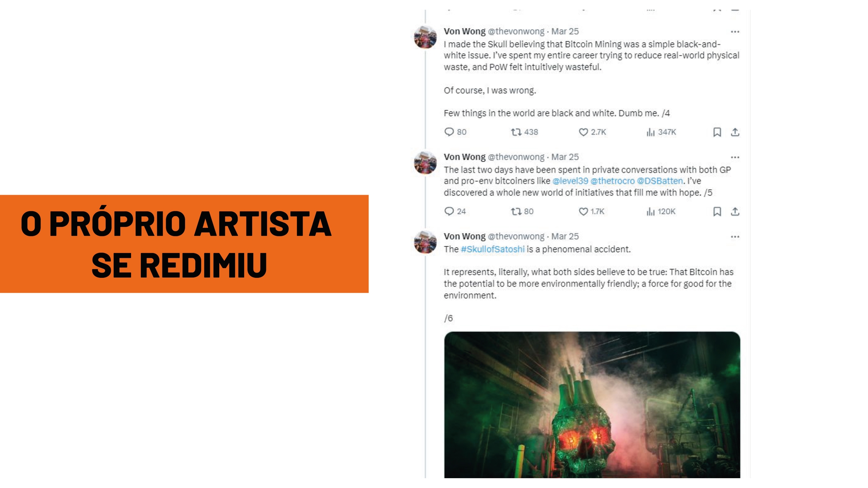Share the tweet ending in /5
The image size is (868, 488).
tap(735, 212)
